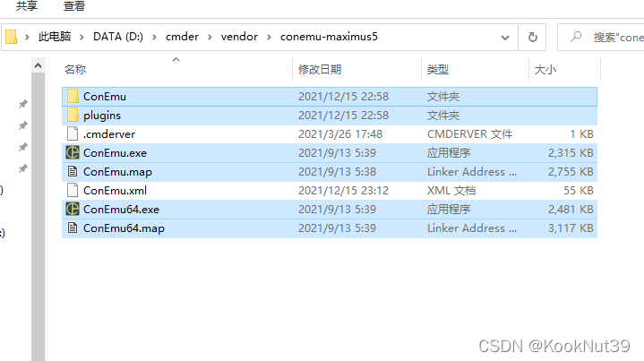
Task: Click the third pin icon in sidebar
Action: click(23, 147)
